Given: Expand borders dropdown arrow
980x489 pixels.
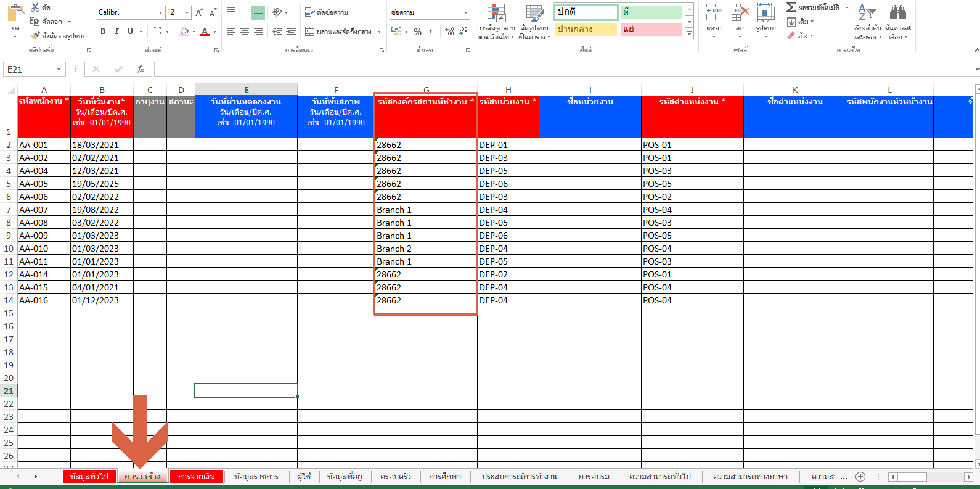Looking at the screenshot, I should [x=168, y=31].
